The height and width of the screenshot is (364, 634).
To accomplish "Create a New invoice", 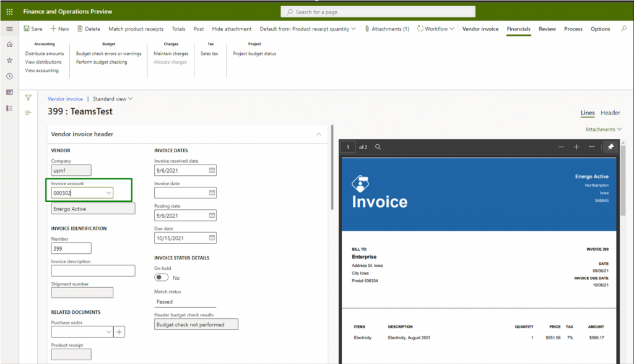I will pos(59,28).
